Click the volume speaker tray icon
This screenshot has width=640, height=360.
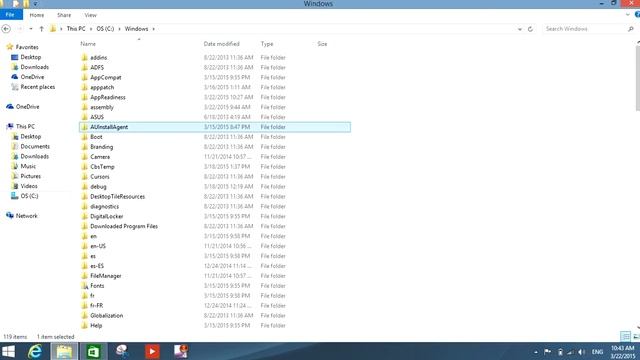[582, 352]
